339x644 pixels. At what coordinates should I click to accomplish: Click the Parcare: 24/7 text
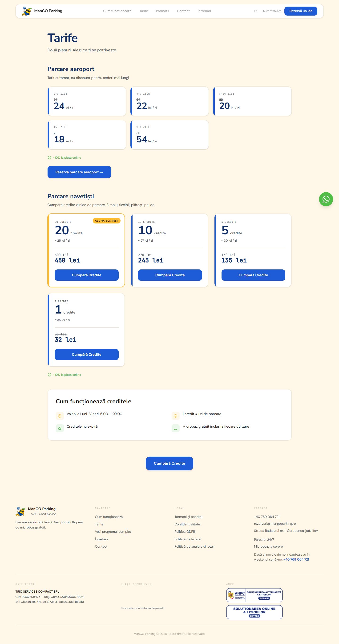coord(264,540)
